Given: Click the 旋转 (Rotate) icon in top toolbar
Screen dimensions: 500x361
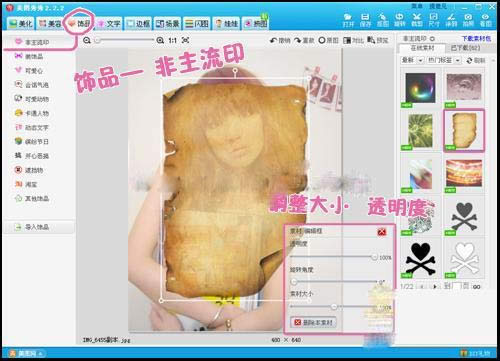Looking at the screenshot, I should (x=399, y=20).
